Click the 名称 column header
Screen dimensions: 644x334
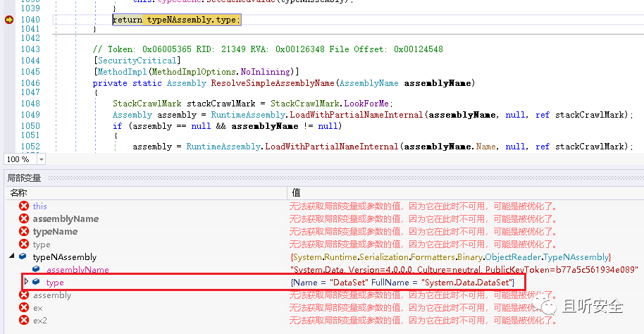19,192
